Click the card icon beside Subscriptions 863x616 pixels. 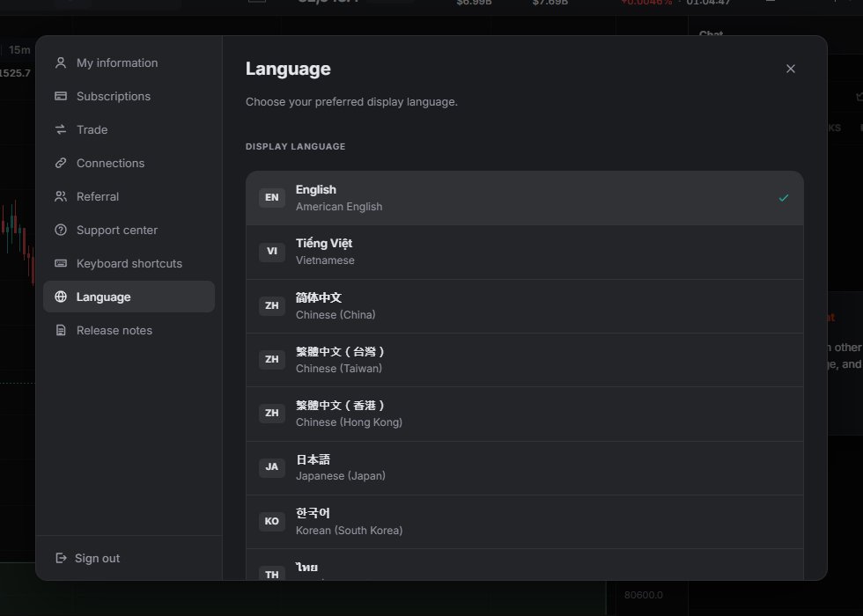click(61, 96)
